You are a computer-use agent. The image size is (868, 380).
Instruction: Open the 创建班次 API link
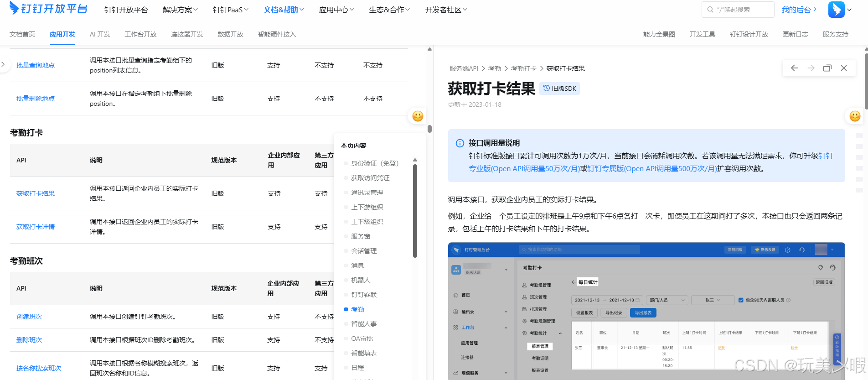click(x=29, y=317)
